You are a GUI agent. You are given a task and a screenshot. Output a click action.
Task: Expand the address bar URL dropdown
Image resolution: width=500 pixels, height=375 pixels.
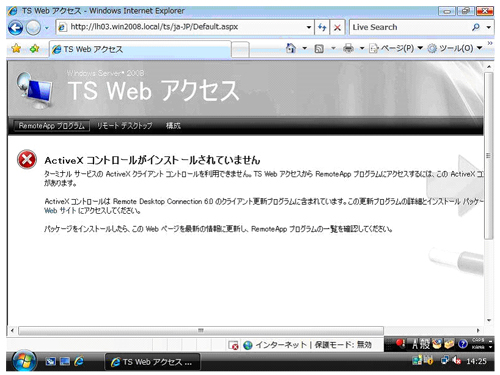(309, 27)
